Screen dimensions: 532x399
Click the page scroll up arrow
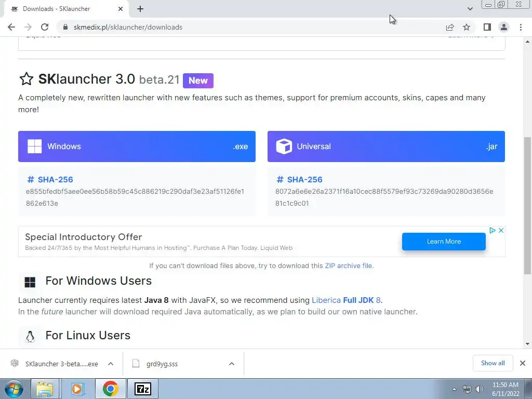(x=528, y=42)
